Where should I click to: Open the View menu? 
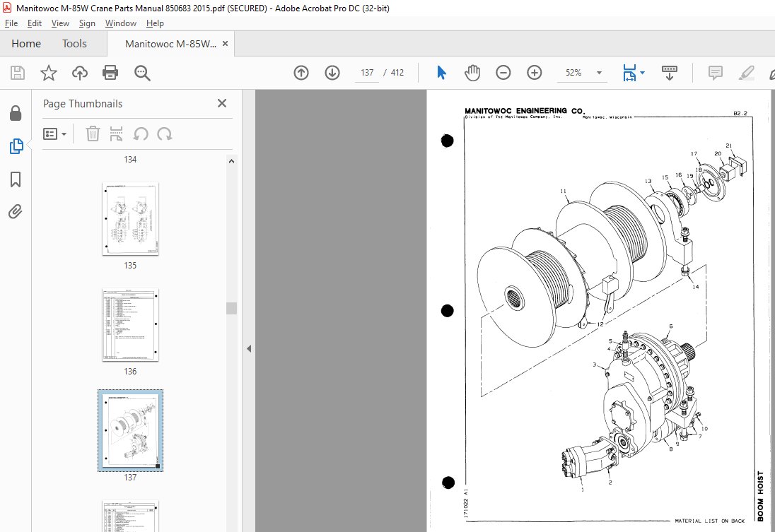[60, 23]
